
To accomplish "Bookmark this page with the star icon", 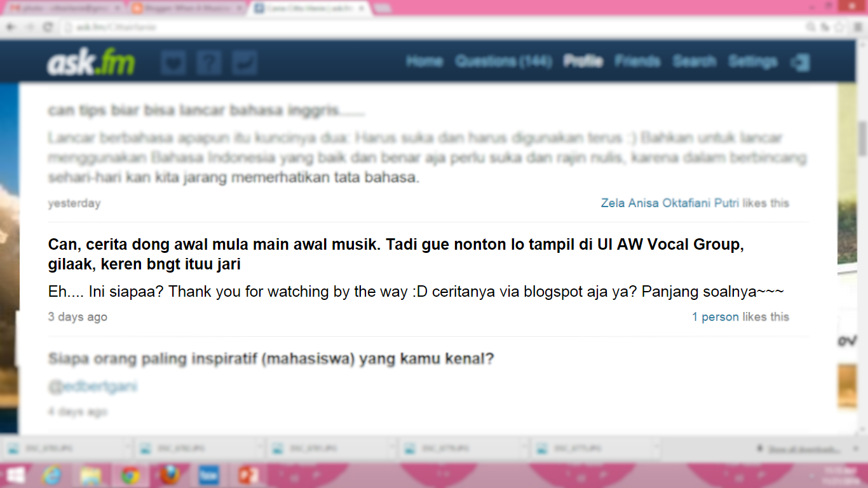I will pos(839,27).
